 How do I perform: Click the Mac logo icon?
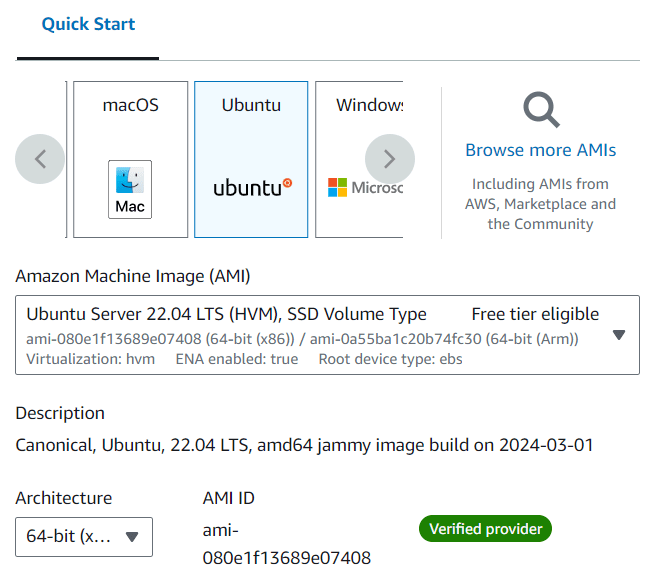130,189
